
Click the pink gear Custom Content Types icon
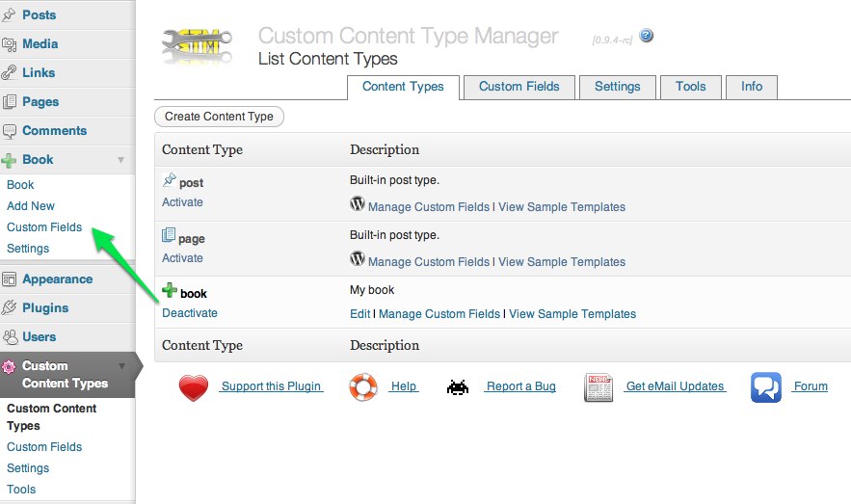coord(9,367)
